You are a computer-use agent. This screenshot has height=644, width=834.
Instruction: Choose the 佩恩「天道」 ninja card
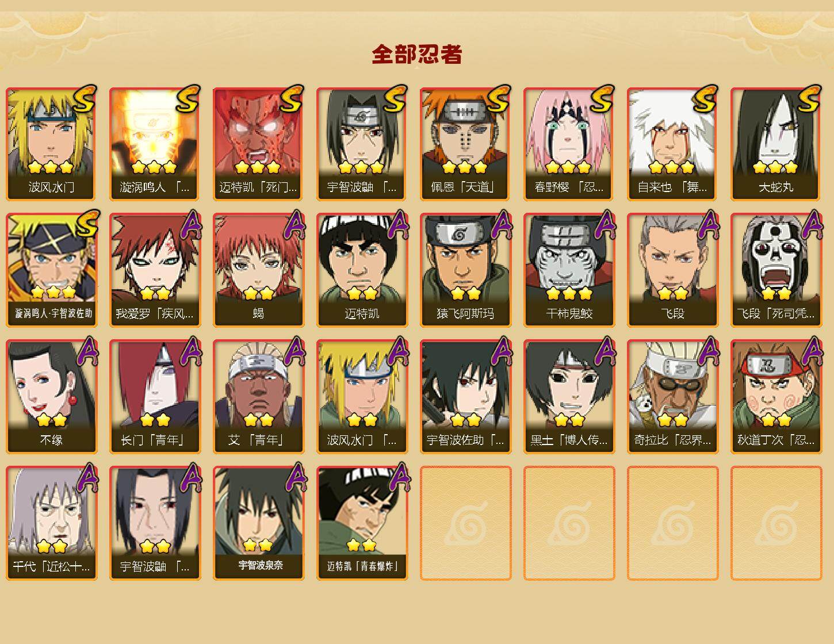pyautogui.click(x=465, y=144)
